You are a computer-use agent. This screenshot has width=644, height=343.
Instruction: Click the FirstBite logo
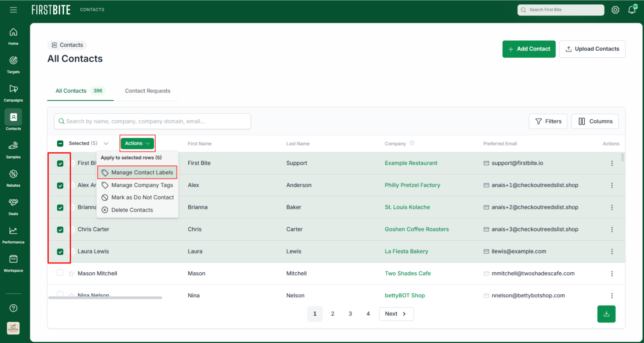pyautogui.click(x=51, y=10)
